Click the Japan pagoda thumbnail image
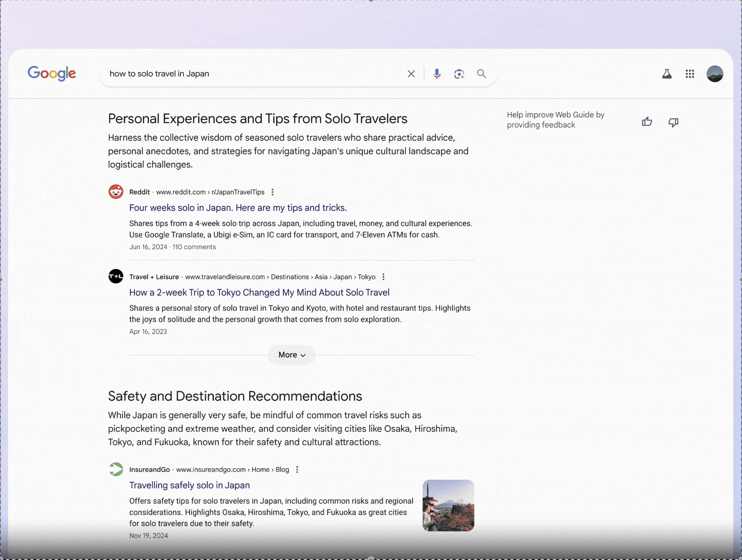Viewport: 742px width, 560px height. point(448,505)
